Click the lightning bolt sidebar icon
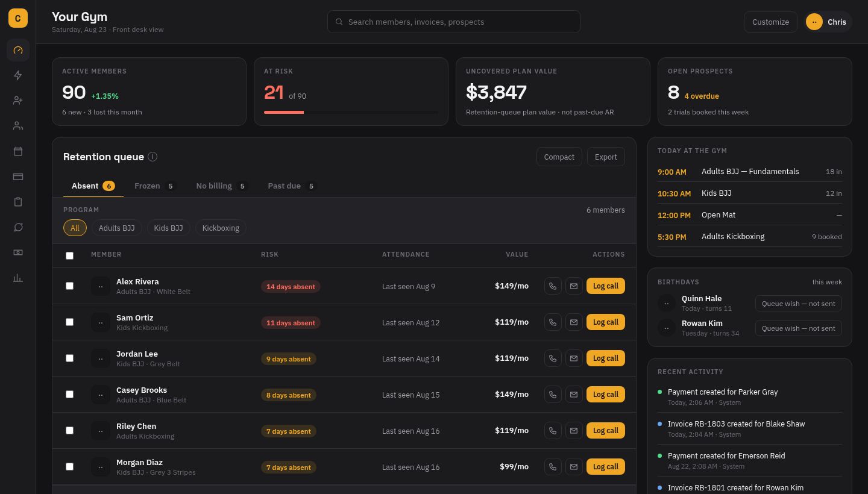 point(18,75)
